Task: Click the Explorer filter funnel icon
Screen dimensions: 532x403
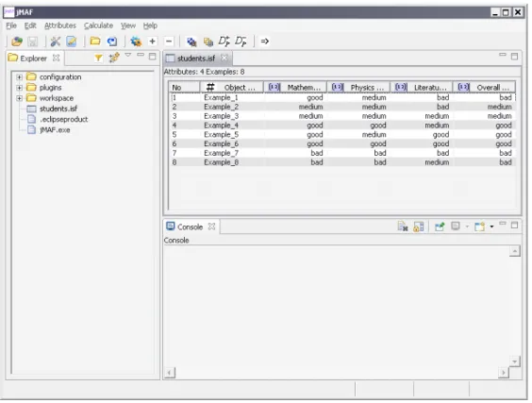Action: (x=98, y=59)
